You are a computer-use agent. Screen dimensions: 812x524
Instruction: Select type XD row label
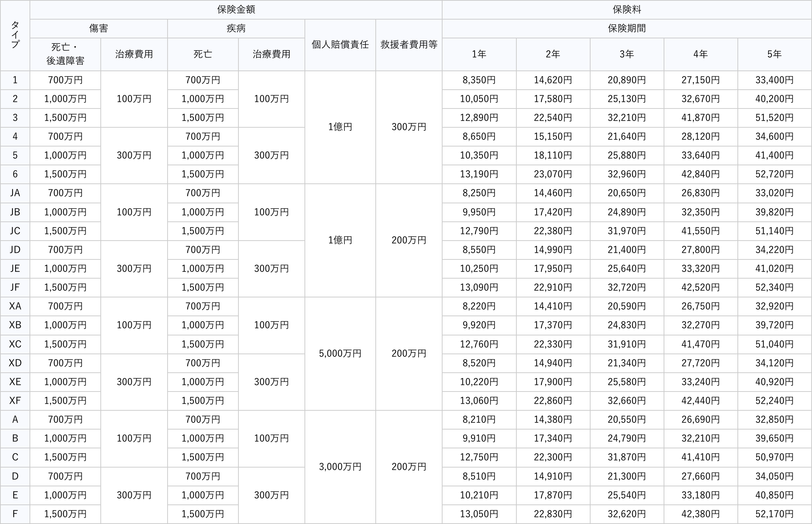pos(15,363)
